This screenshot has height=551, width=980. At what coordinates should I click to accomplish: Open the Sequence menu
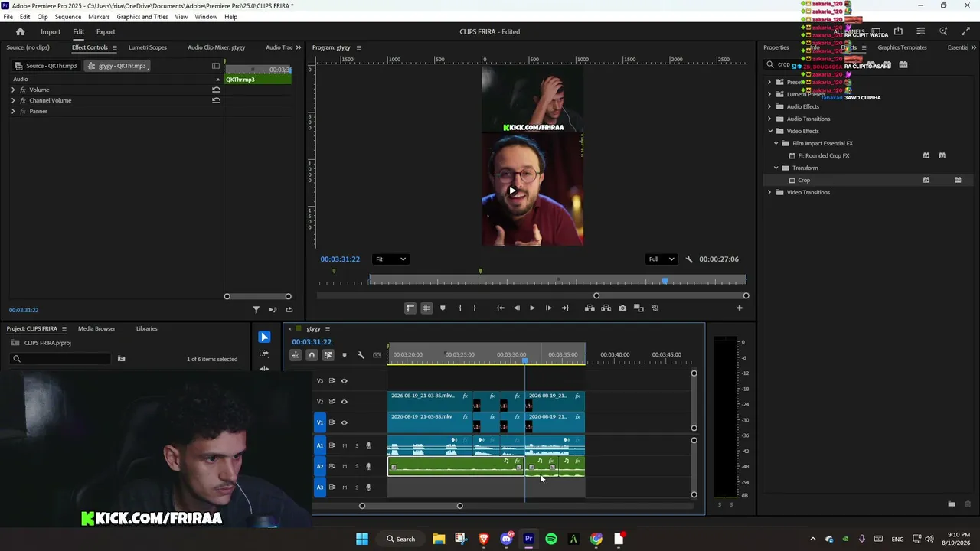68,17
